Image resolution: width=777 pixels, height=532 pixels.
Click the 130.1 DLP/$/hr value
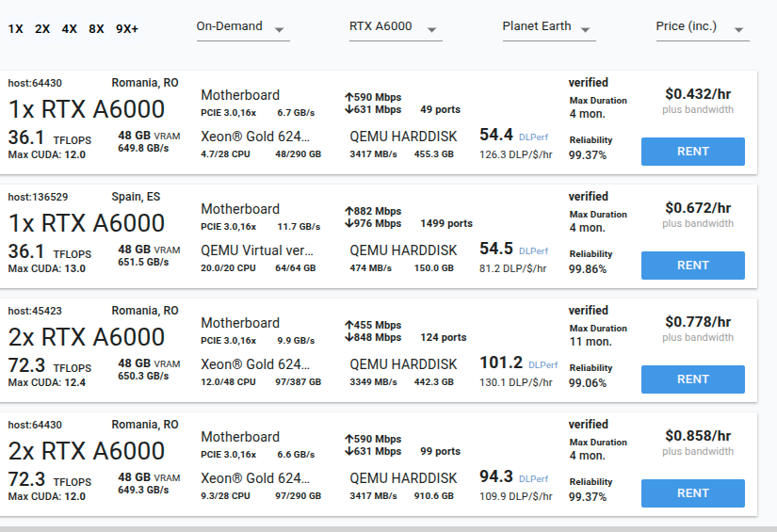[516, 382]
